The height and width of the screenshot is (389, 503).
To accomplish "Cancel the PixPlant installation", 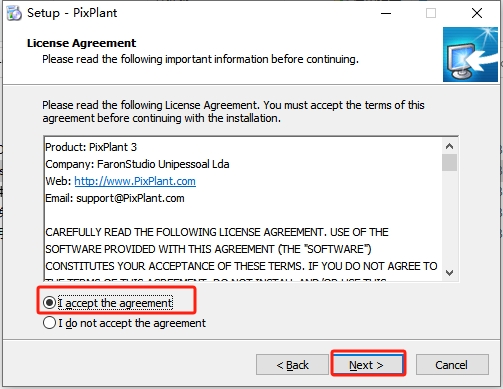I will coord(452,364).
